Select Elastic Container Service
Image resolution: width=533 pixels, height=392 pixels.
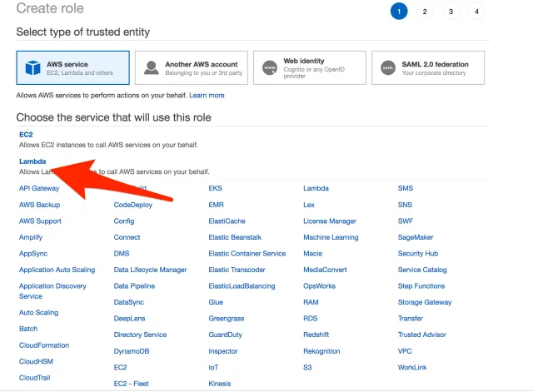click(247, 254)
